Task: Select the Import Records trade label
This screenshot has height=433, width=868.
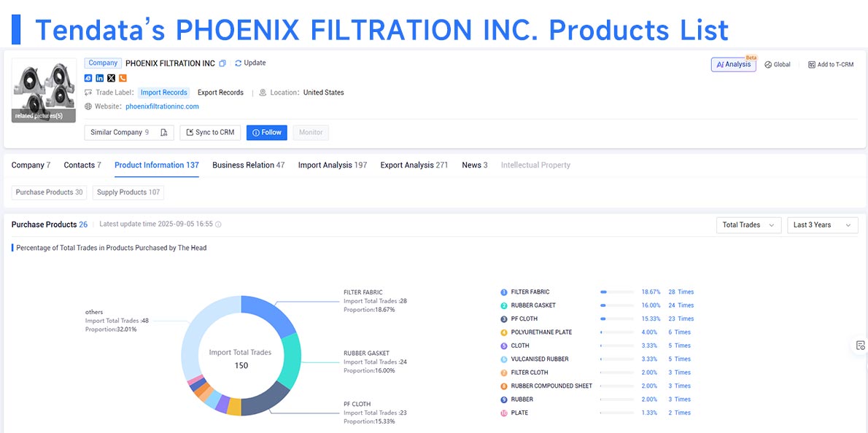Action: click(x=164, y=93)
